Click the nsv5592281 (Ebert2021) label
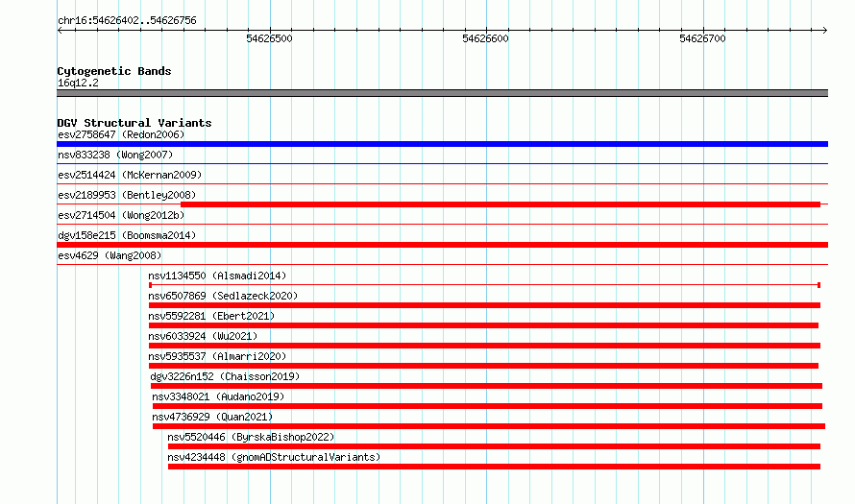 (x=211, y=316)
